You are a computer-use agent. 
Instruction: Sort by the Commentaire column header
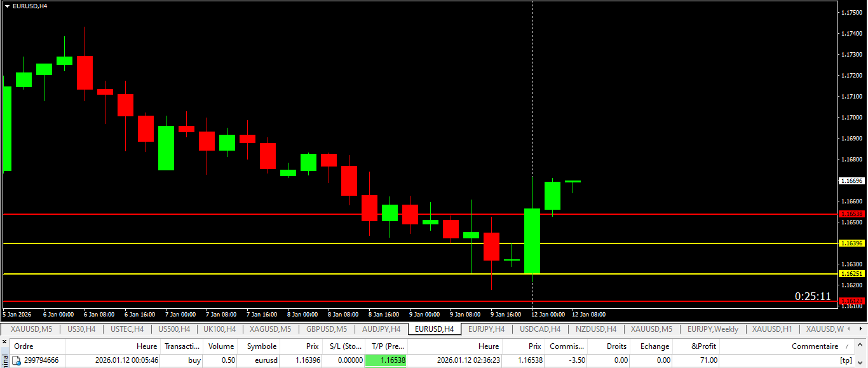pos(814,346)
